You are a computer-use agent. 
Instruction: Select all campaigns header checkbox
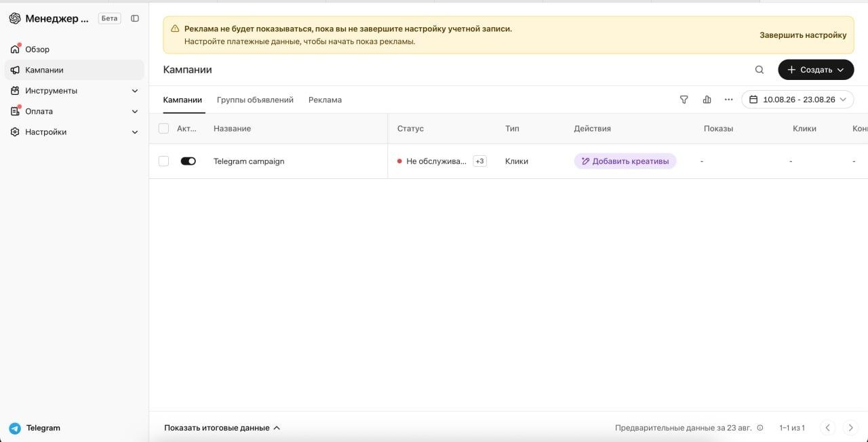tap(163, 128)
